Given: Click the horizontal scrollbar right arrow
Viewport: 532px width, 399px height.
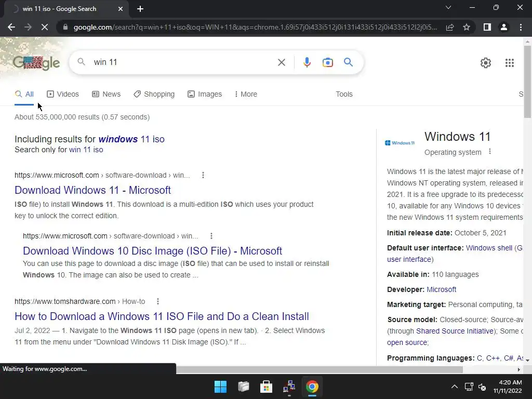Looking at the screenshot, I should 519,369.
